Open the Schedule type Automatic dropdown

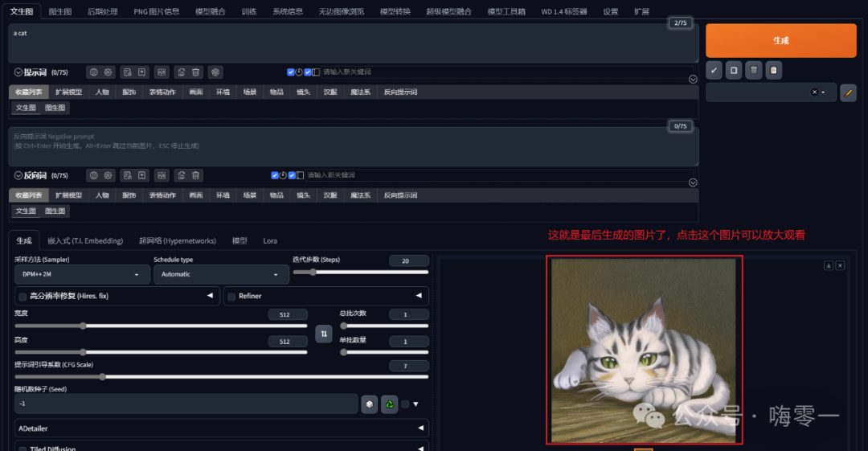(221, 274)
